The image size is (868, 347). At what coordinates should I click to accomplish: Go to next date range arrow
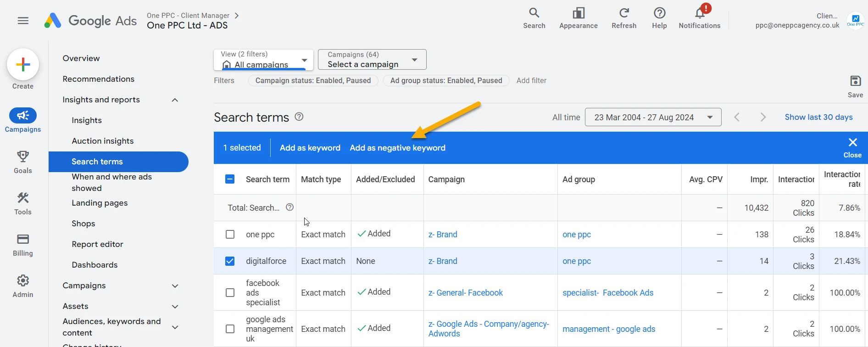click(x=763, y=117)
